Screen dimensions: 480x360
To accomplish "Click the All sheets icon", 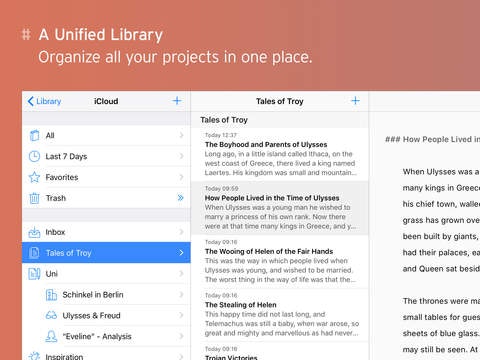I will 34,135.
